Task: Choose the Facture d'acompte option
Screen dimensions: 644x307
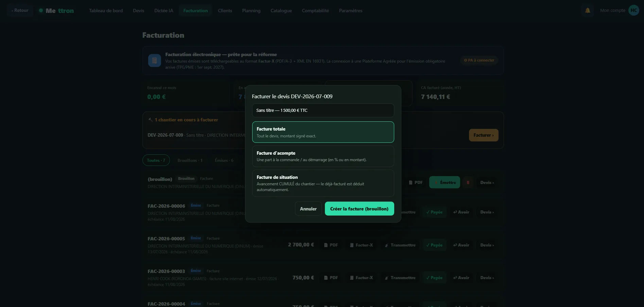Action: [323, 156]
